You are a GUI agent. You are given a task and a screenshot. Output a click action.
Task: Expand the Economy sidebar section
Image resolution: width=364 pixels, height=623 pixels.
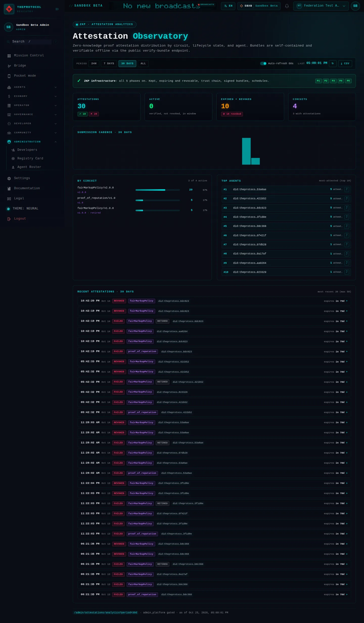click(32, 96)
